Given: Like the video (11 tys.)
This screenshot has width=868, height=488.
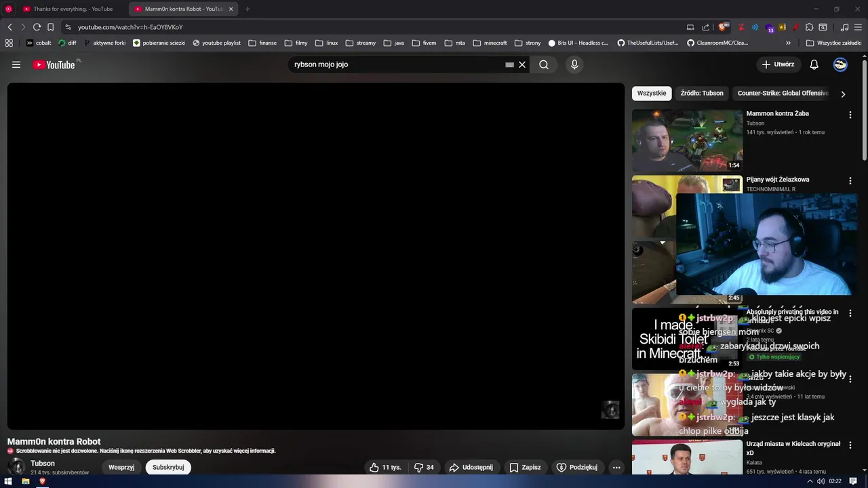Looking at the screenshot, I should [385, 467].
